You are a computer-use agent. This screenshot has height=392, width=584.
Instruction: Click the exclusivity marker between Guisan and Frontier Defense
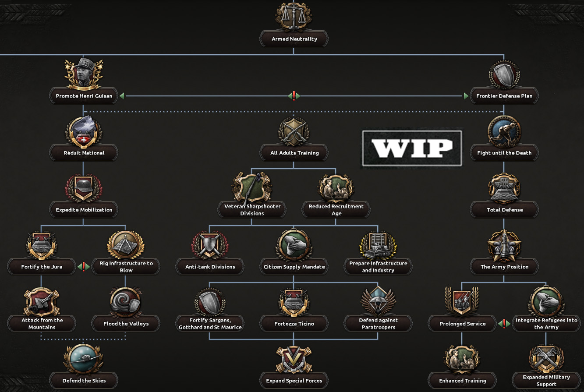pyautogui.click(x=294, y=96)
